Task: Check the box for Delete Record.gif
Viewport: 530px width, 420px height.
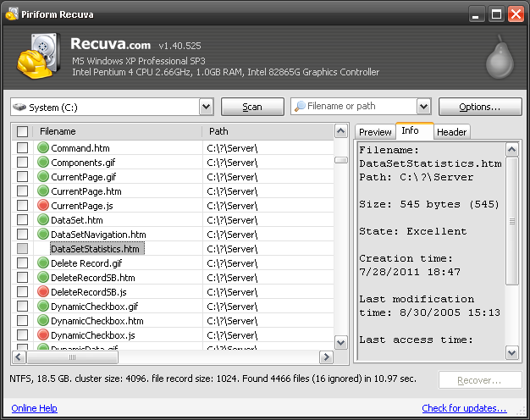Action: (x=22, y=262)
